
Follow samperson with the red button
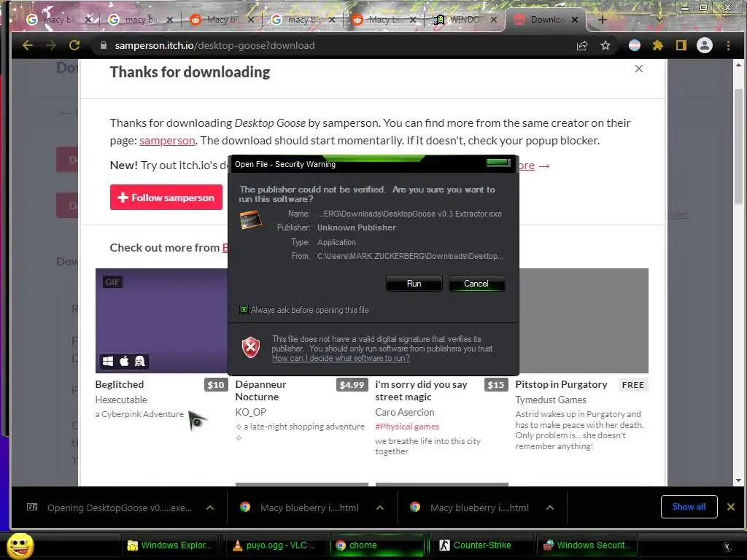tap(166, 197)
